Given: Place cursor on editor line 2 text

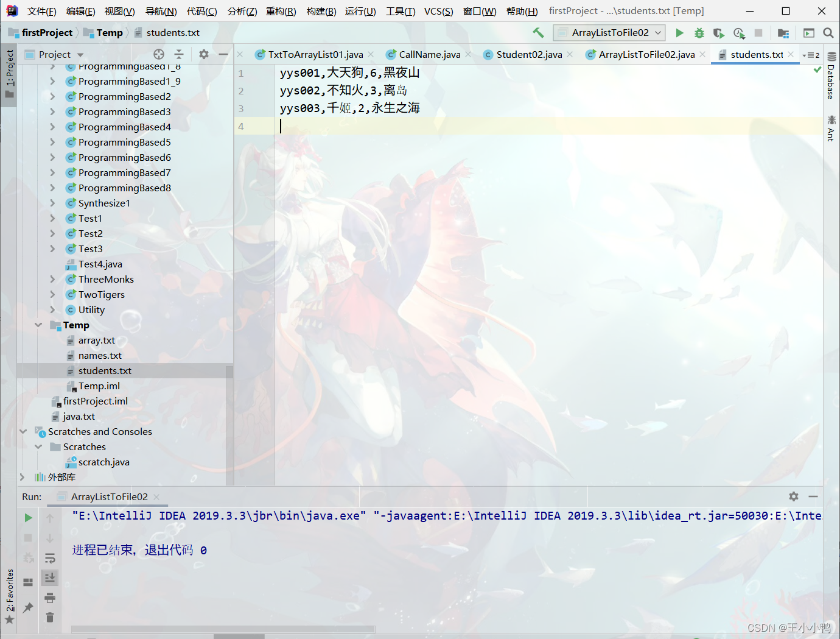Looking at the screenshot, I should pos(343,91).
